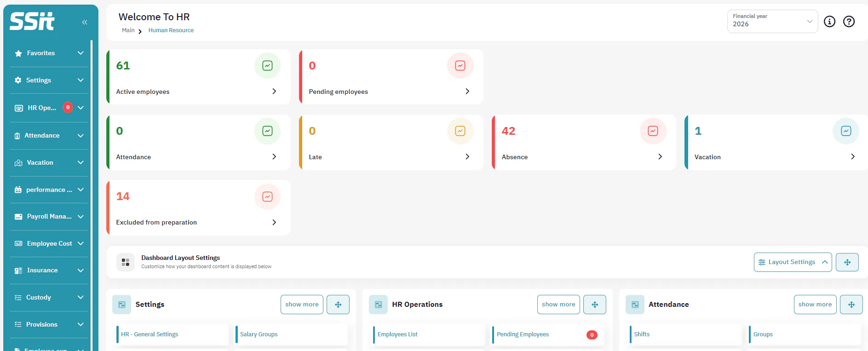Click show more in Attendance panel

pos(815,305)
